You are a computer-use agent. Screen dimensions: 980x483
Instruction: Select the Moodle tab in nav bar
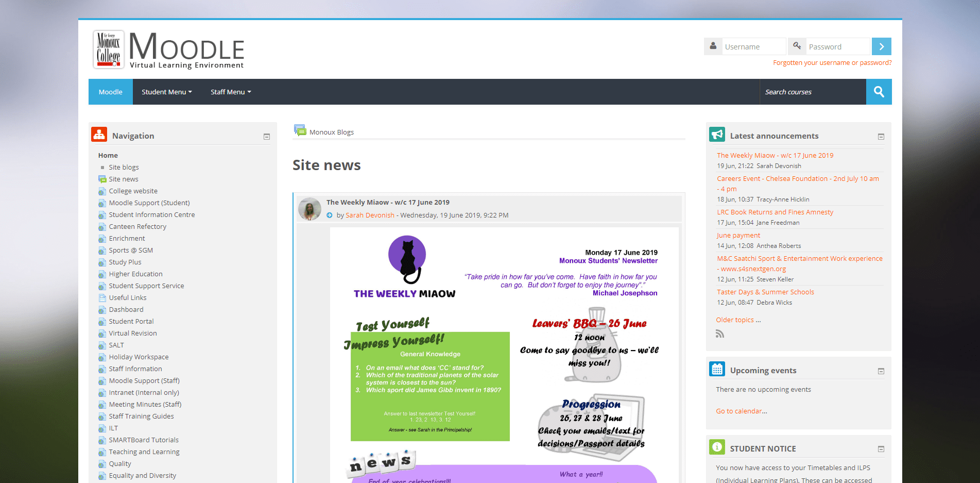coord(111,92)
